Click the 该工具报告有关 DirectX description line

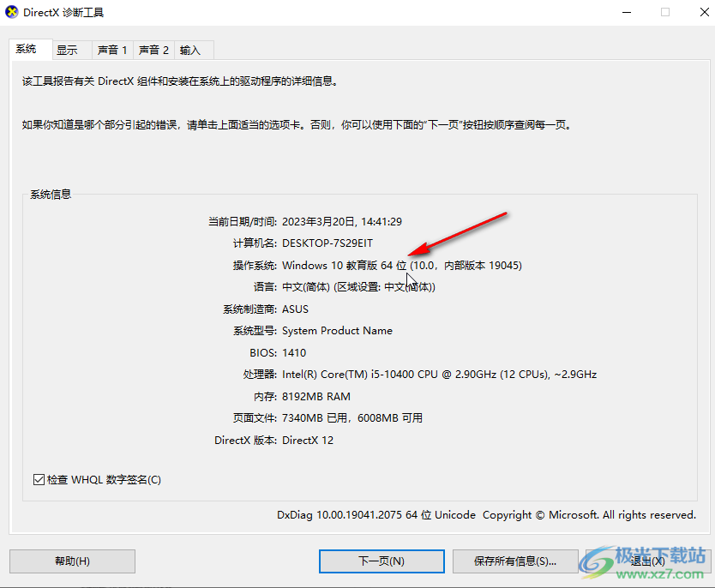[x=181, y=81]
